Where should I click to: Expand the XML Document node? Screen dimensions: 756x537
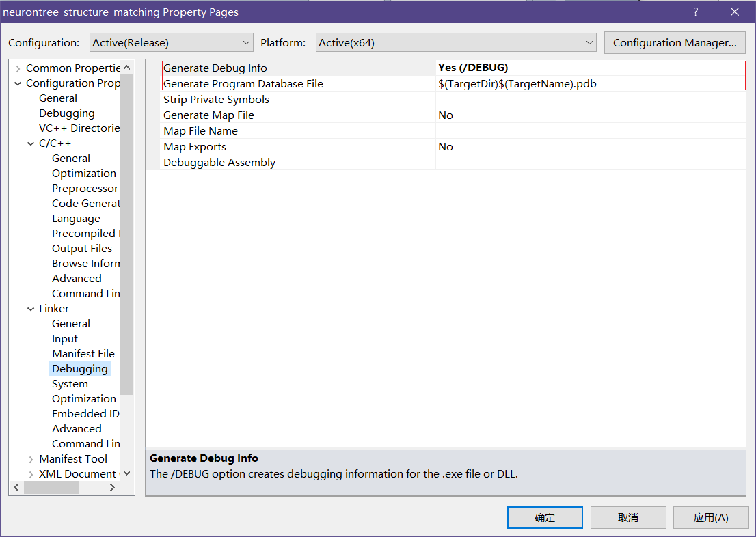31,474
